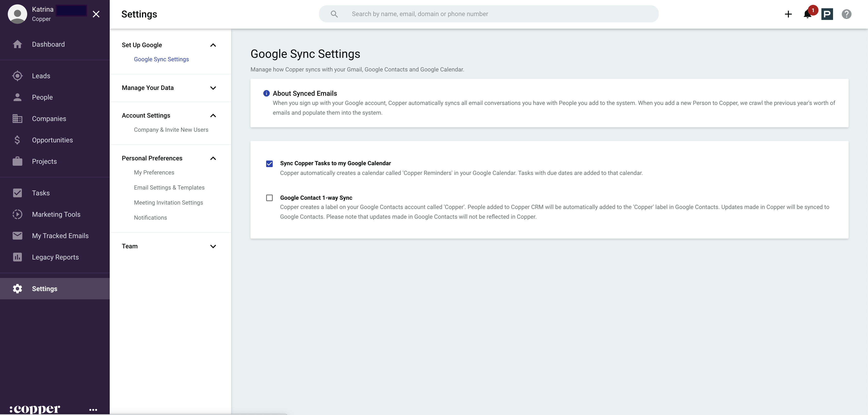
Task: Open Email Settings & Templates
Action: pyautogui.click(x=169, y=188)
